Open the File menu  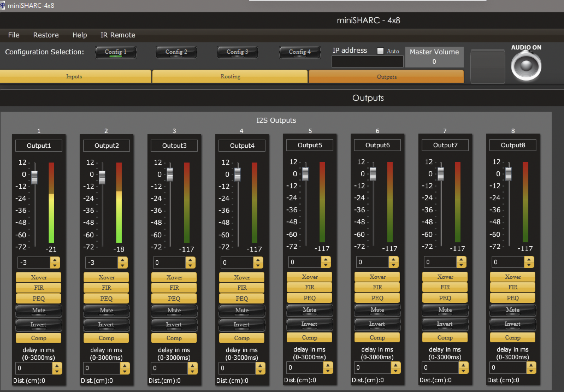pos(14,35)
